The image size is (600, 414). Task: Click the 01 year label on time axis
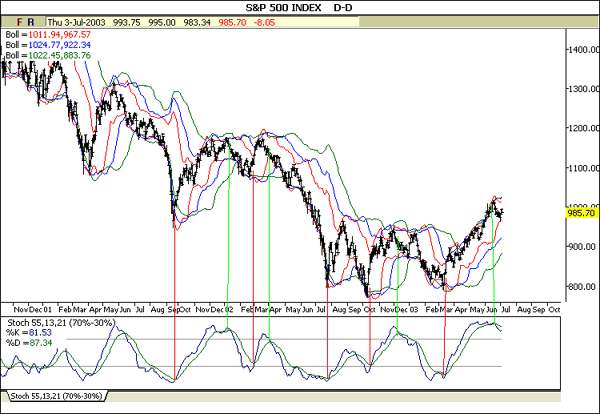pos(47,309)
